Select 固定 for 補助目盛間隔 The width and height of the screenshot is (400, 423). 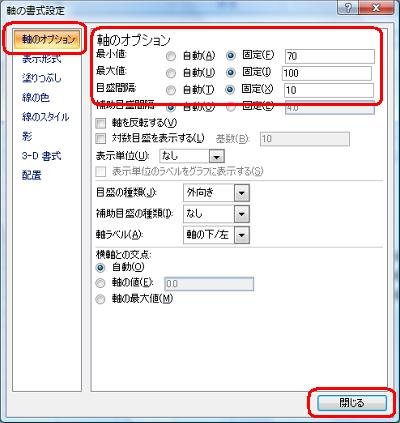[231, 107]
